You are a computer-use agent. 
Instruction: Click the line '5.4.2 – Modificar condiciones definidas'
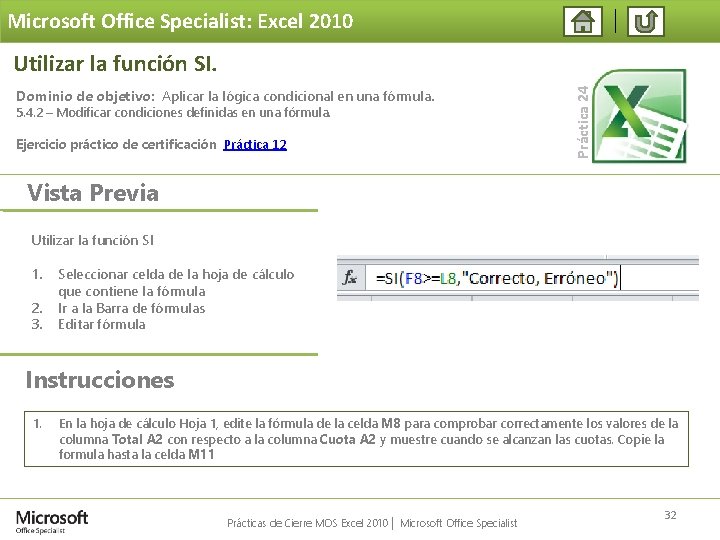click(173, 112)
